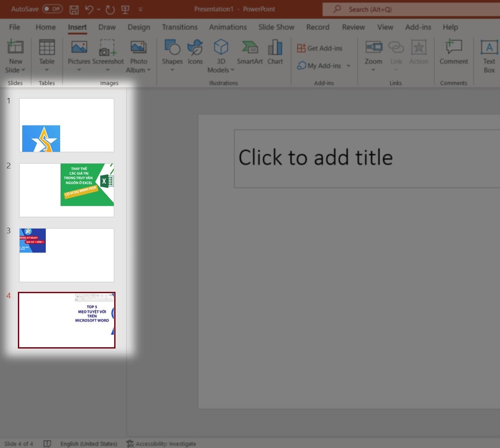This screenshot has width=500, height=448.
Task: Click the Save icon in title bar
Action: 74,10
